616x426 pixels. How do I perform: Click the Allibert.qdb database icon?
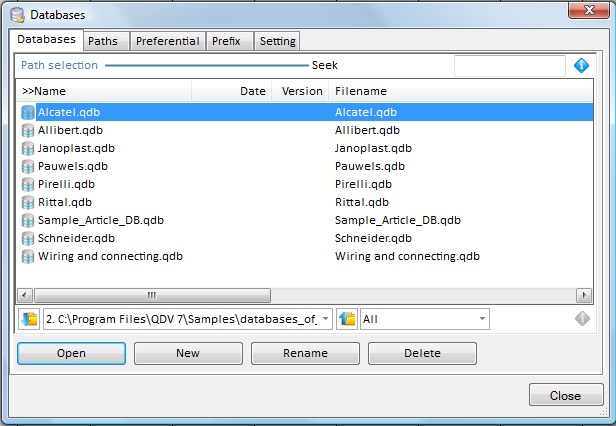pyautogui.click(x=28, y=130)
